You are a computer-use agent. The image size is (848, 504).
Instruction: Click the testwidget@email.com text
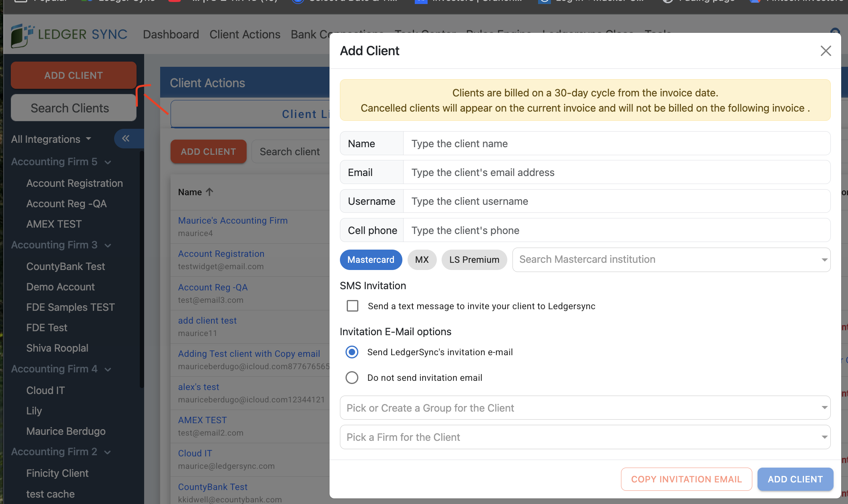coord(221,266)
